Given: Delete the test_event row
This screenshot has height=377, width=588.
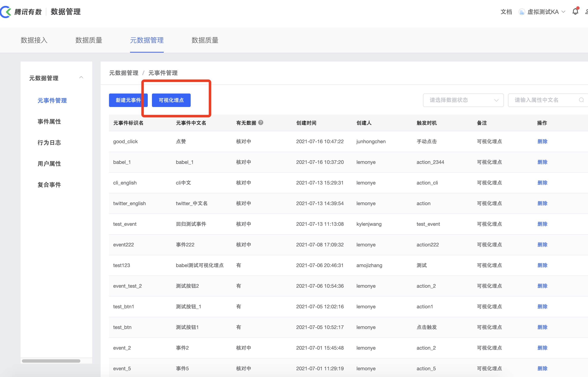Looking at the screenshot, I should (542, 224).
